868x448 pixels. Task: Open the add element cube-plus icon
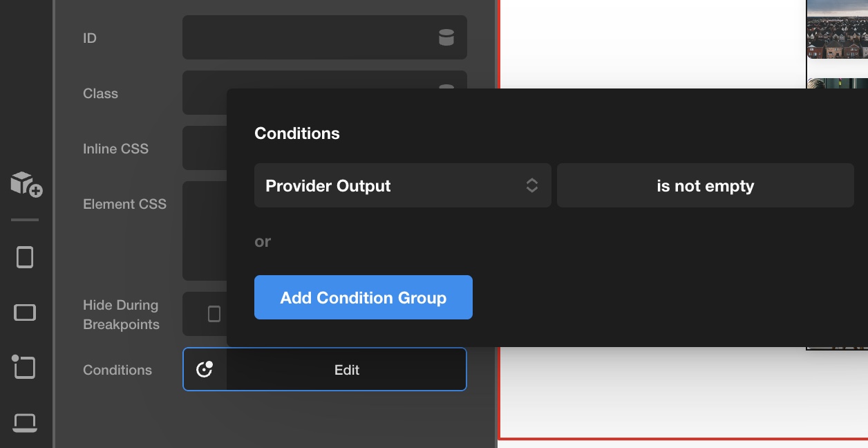tap(26, 184)
